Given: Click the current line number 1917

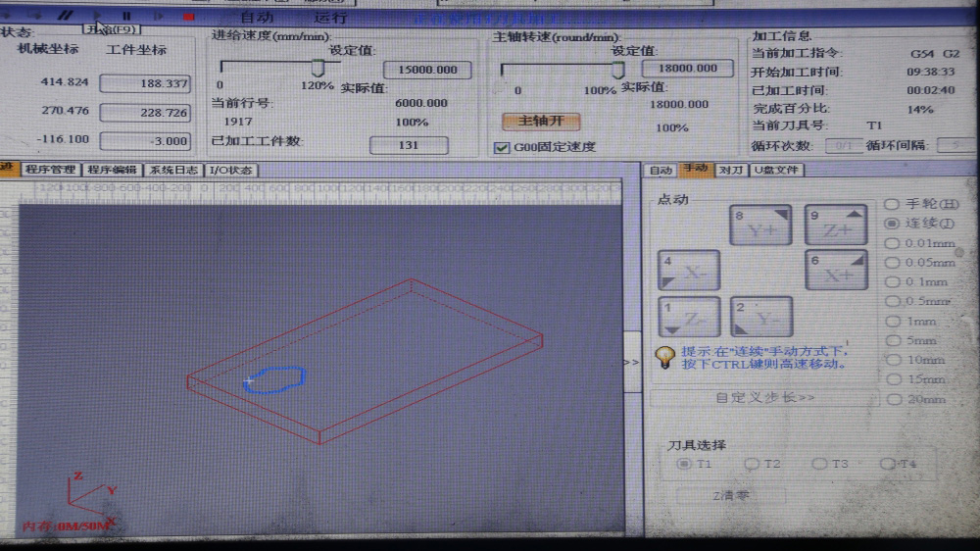Looking at the screenshot, I should point(238,122).
